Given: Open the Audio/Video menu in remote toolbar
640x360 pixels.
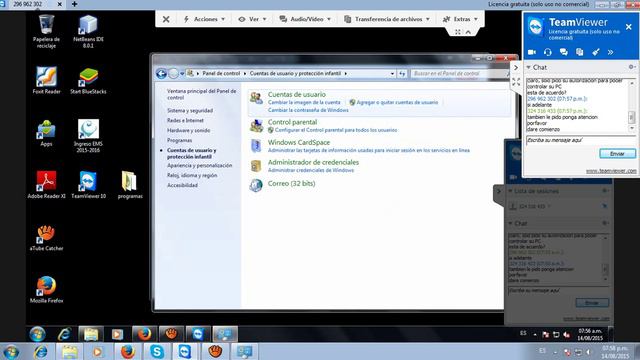Looking at the screenshot, I should click(304, 19).
